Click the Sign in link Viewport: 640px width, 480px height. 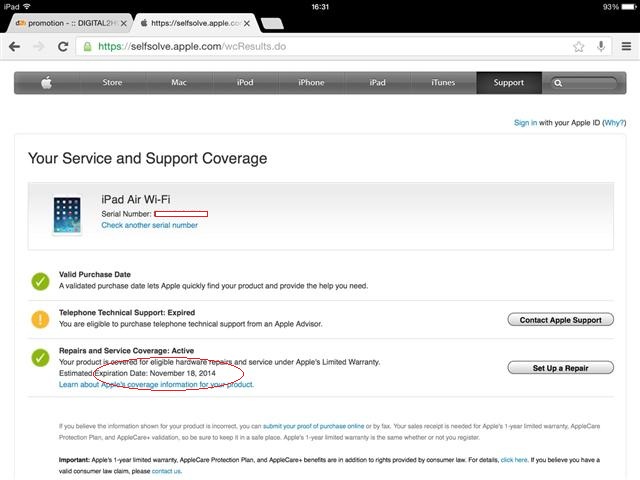[x=525, y=123]
